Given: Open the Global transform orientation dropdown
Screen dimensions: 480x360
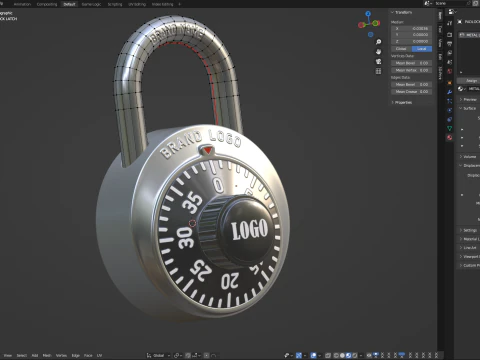Looking at the screenshot, I should (158, 355).
